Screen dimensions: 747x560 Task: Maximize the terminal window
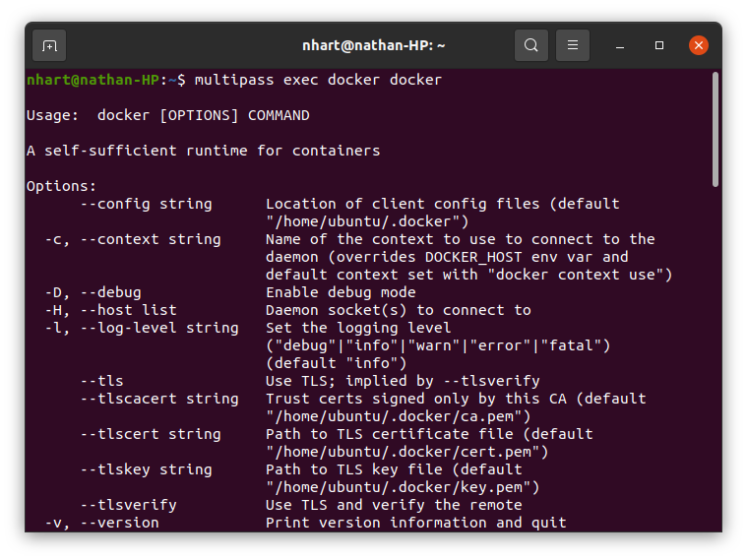tap(659, 45)
